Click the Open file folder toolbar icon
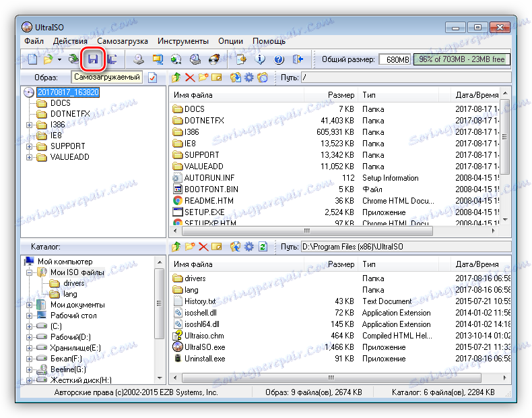532x418 pixels. pos(48,59)
